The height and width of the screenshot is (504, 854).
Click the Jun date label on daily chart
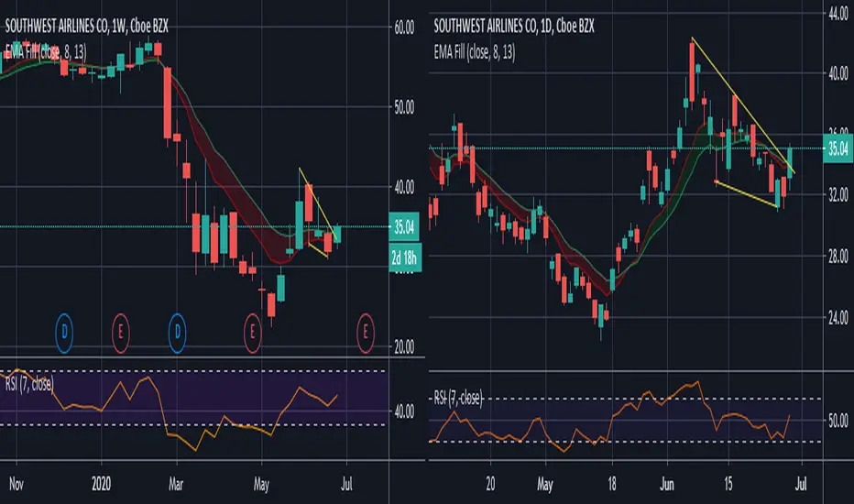click(667, 484)
